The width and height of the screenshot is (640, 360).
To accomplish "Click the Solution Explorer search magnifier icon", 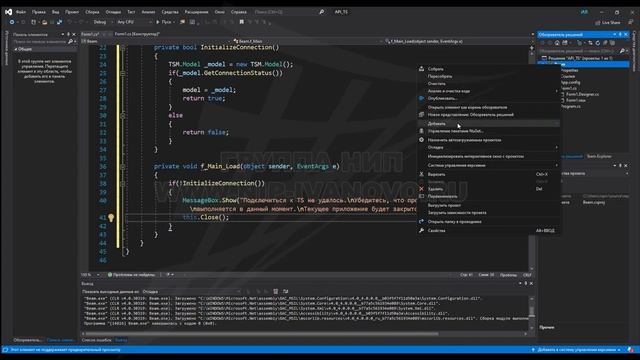I will (x=622, y=51).
